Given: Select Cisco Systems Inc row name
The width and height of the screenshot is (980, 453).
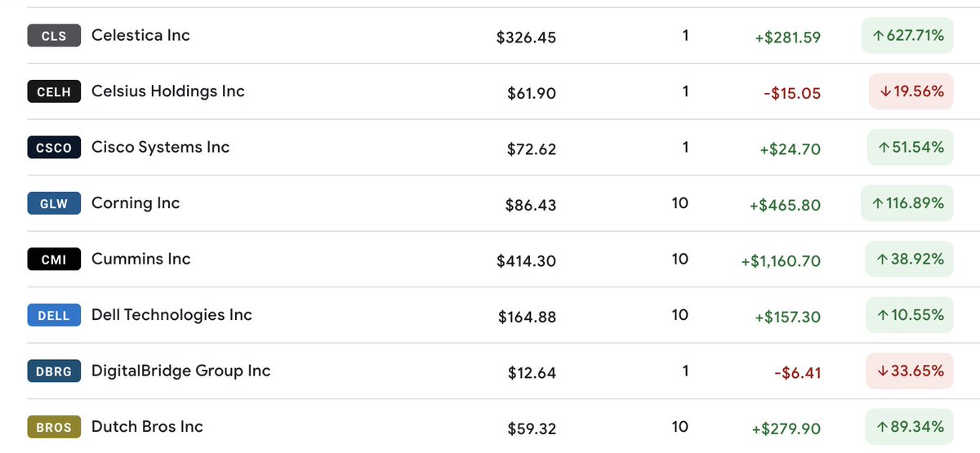Looking at the screenshot, I should (x=160, y=147).
